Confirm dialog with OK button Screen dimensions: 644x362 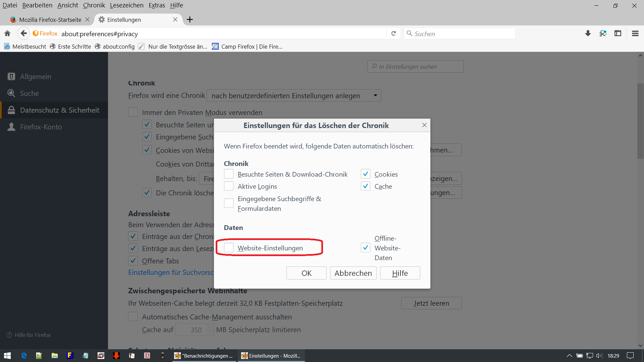pyautogui.click(x=306, y=273)
